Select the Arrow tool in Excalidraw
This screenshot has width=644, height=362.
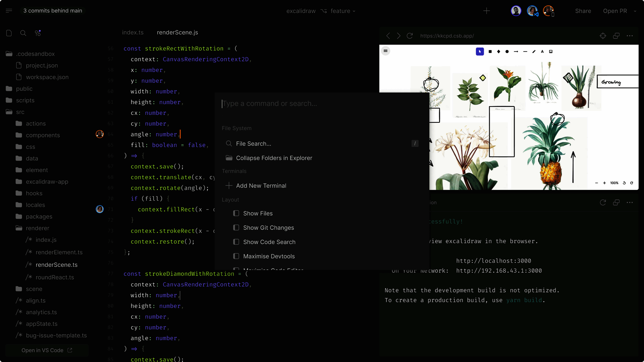click(516, 51)
